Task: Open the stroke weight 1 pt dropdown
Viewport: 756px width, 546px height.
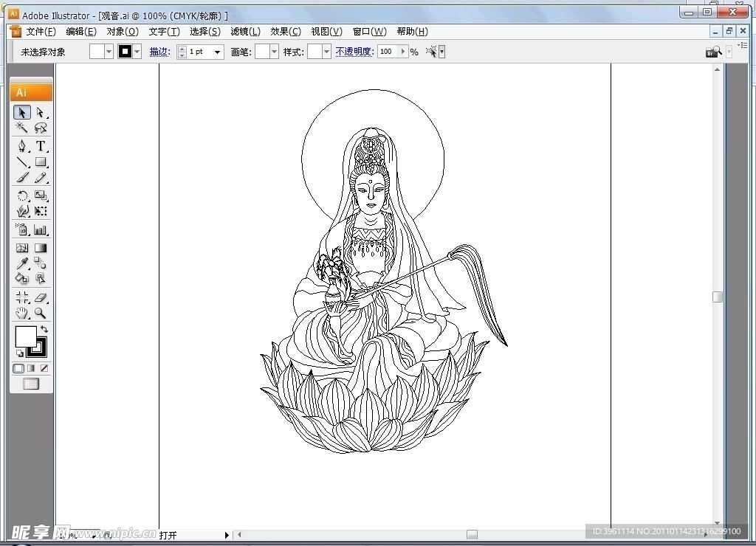Action: (x=218, y=52)
